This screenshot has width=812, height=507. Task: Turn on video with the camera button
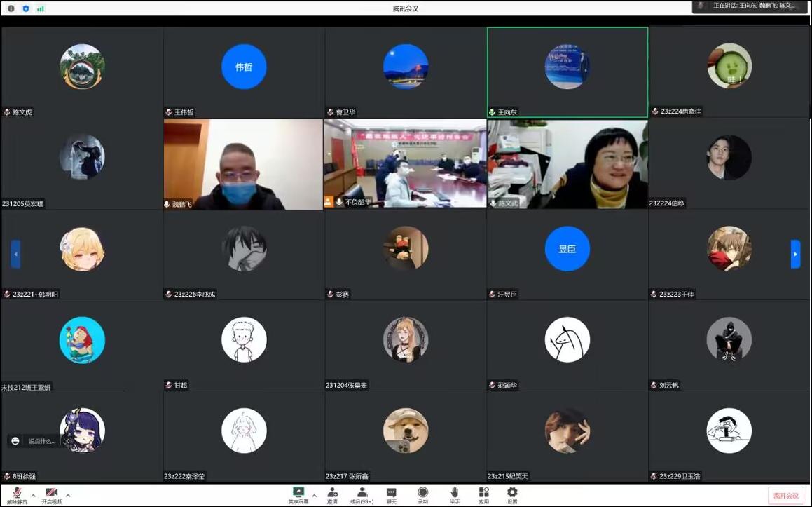click(x=51, y=494)
